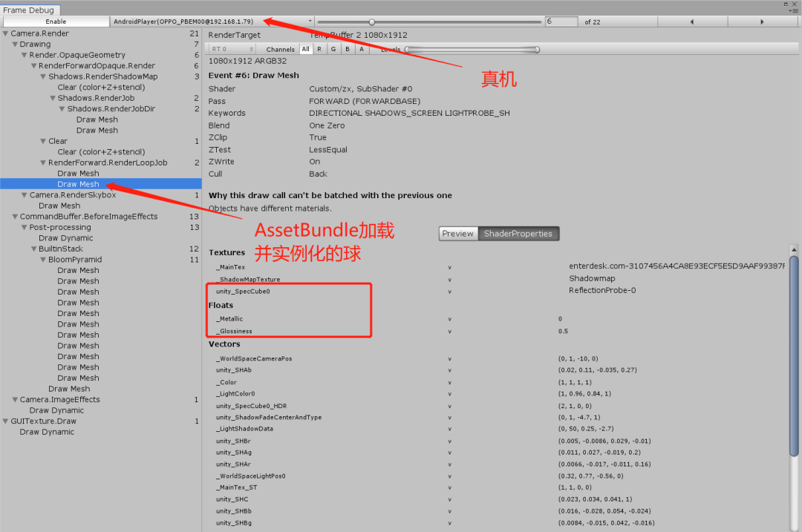
Task: Click the _LightColor0 vector property
Action: pyautogui.click(x=235, y=394)
